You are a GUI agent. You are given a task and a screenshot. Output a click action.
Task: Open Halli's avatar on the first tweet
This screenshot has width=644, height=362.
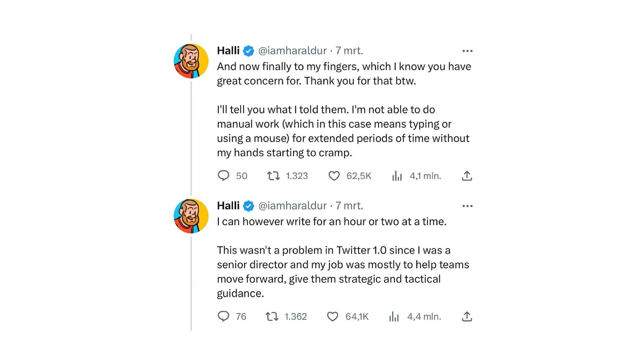point(191,61)
